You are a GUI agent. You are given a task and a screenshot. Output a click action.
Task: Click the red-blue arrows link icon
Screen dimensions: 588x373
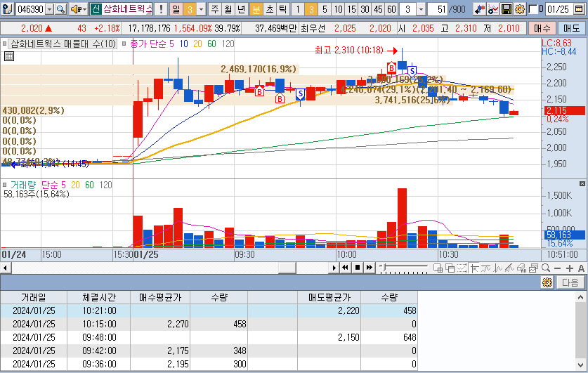point(479,9)
